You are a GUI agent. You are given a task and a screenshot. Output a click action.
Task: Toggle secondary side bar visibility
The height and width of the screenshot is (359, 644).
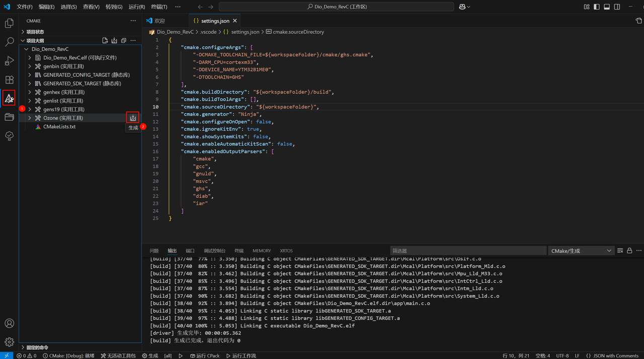617,7
